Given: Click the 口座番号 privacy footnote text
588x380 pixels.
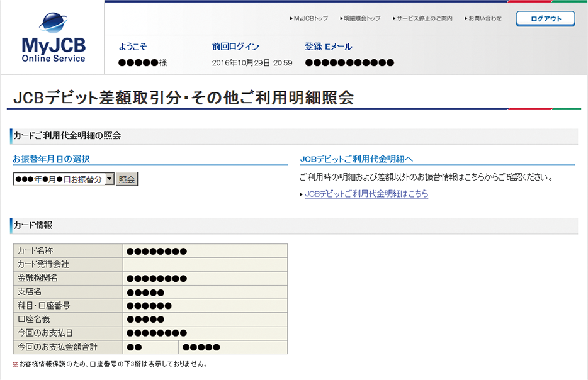Looking at the screenshot, I should (110, 364).
